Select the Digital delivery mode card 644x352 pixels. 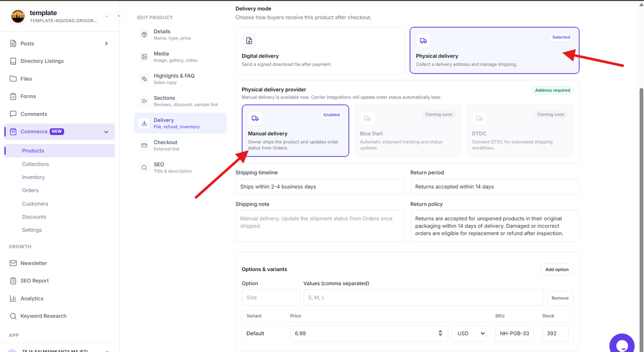click(320, 50)
